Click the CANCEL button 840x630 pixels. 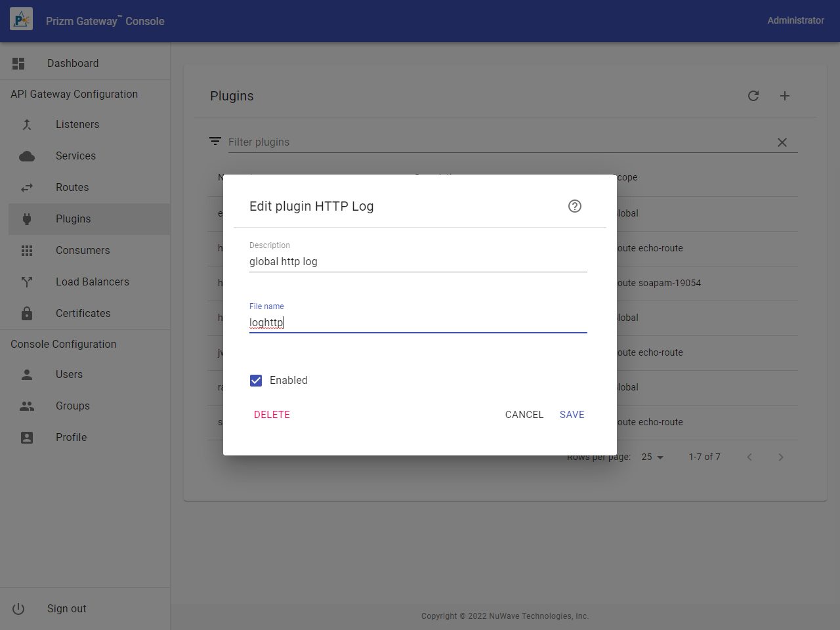click(524, 415)
